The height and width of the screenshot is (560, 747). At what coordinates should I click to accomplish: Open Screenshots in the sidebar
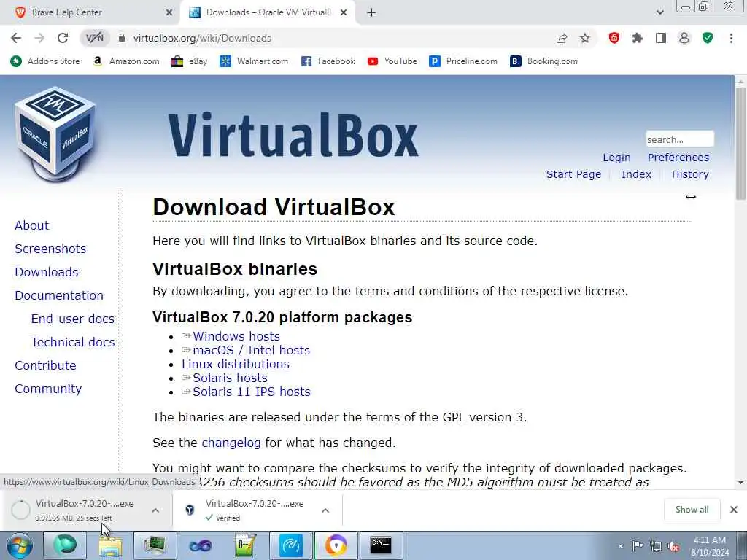(50, 249)
